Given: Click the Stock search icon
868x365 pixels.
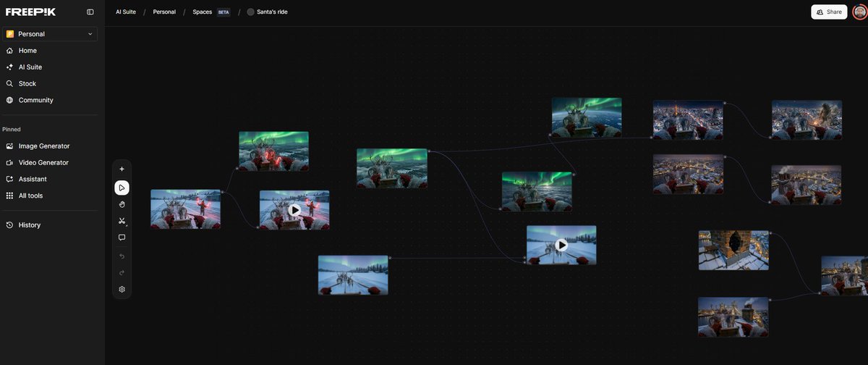Looking at the screenshot, I should point(9,83).
